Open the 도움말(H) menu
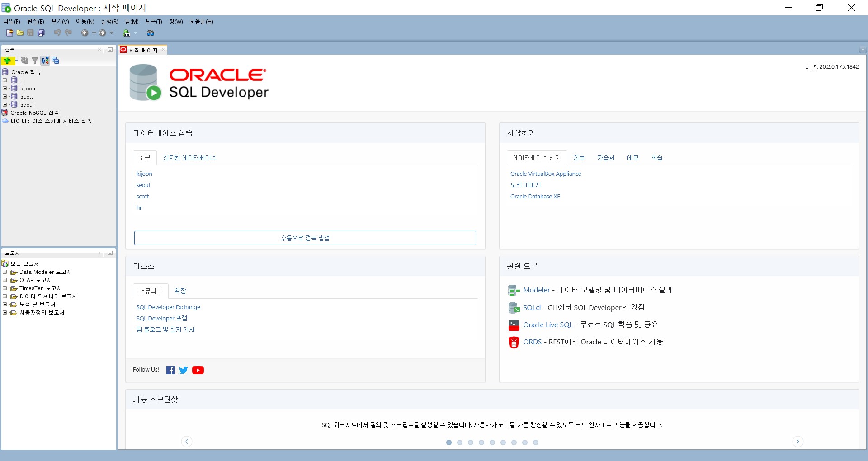 tap(201, 22)
